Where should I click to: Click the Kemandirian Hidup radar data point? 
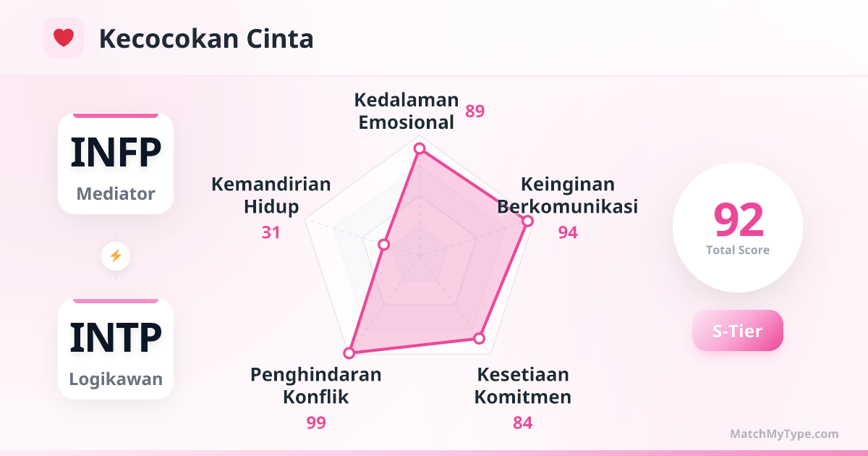[384, 245]
